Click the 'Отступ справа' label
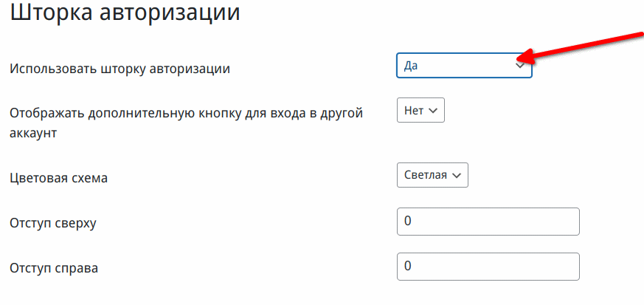The width and height of the screenshot is (644, 305). pyautogui.click(x=54, y=268)
